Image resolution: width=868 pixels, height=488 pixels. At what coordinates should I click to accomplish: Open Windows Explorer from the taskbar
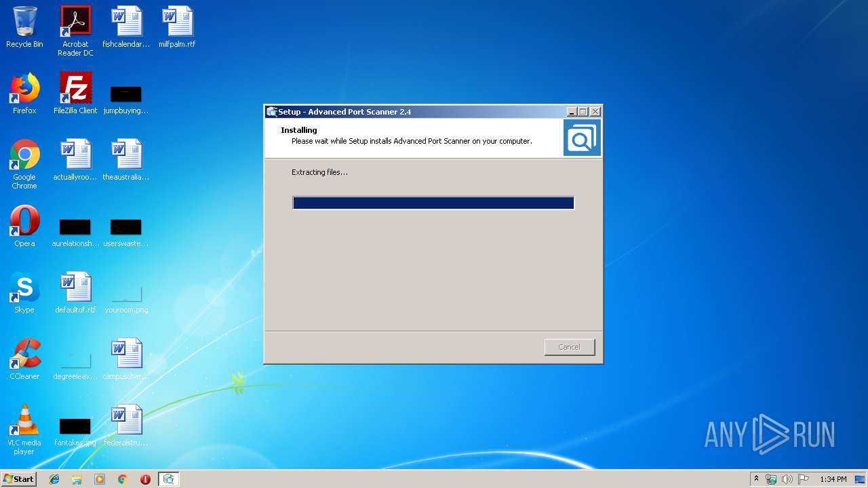click(77, 479)
